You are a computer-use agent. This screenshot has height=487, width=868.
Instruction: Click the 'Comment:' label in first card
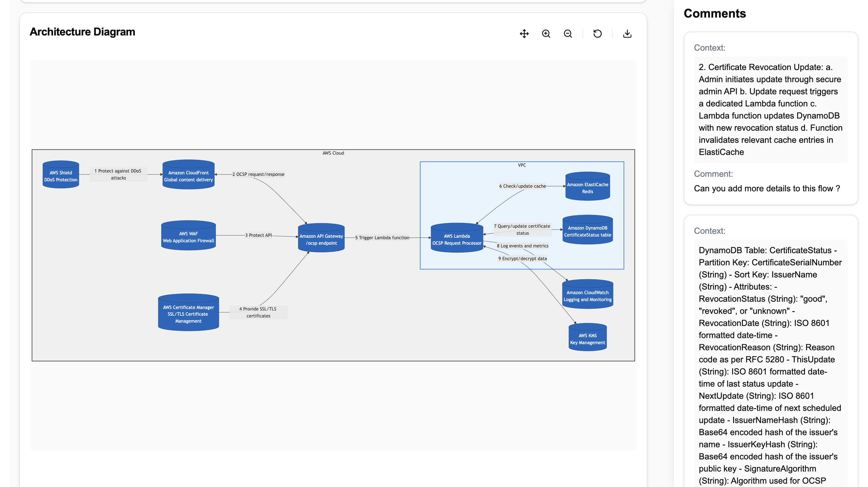(x=713, y=174)
